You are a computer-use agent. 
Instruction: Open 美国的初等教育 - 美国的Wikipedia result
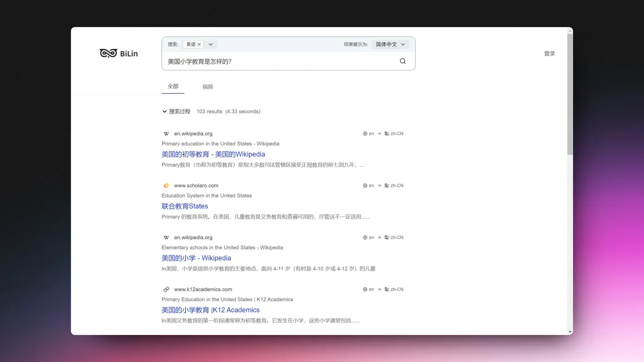pyautogui.click(x=213, y=154)
